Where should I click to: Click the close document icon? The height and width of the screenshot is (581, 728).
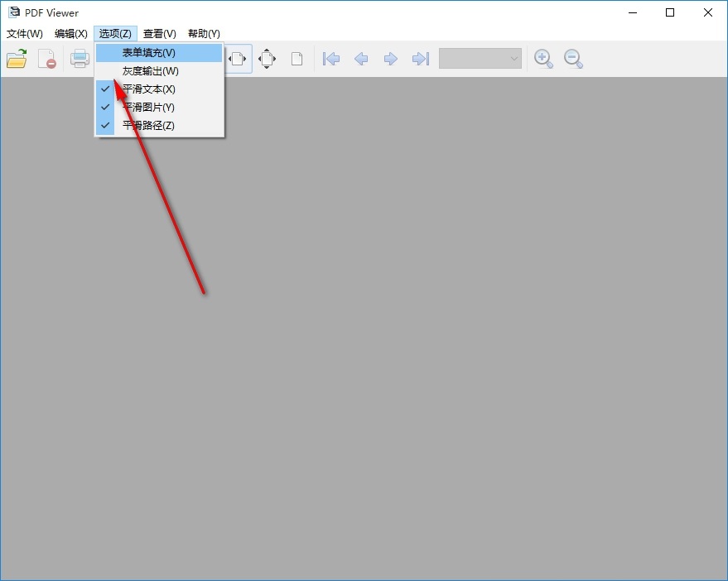[x=47, y=59]
